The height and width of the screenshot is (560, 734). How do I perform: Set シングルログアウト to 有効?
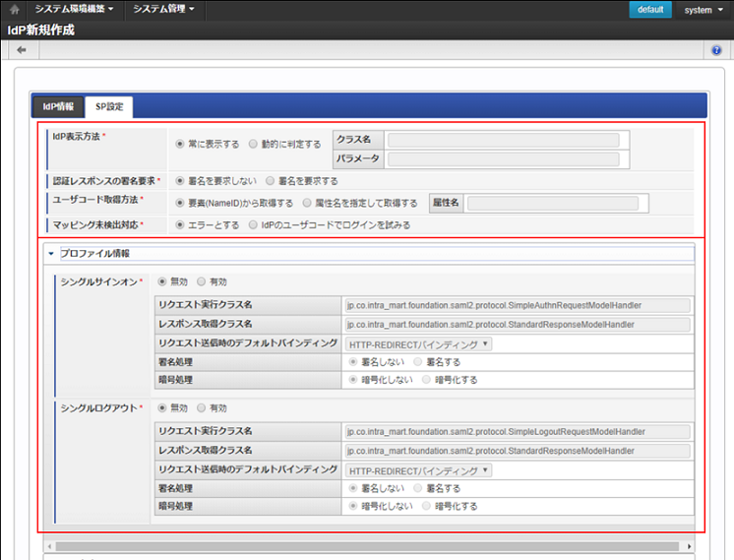point(201,407)
